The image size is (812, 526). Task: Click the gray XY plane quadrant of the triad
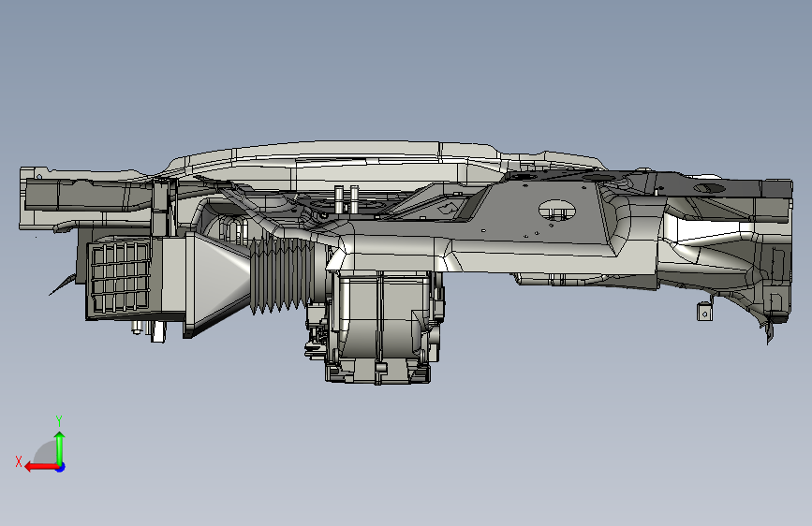point(46,452)
